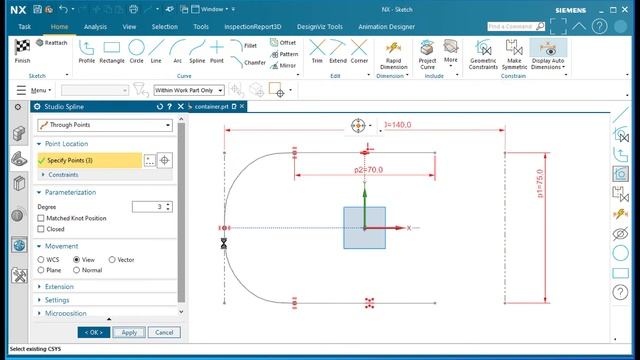Select the View movement option
Image resolution: width=640 pixels, height=360 pixels.
click(76, 260)
